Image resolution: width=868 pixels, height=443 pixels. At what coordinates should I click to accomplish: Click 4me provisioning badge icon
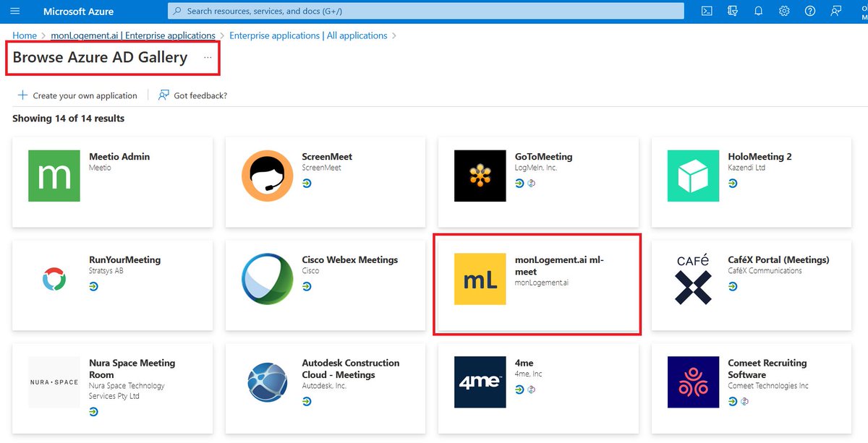530,390
